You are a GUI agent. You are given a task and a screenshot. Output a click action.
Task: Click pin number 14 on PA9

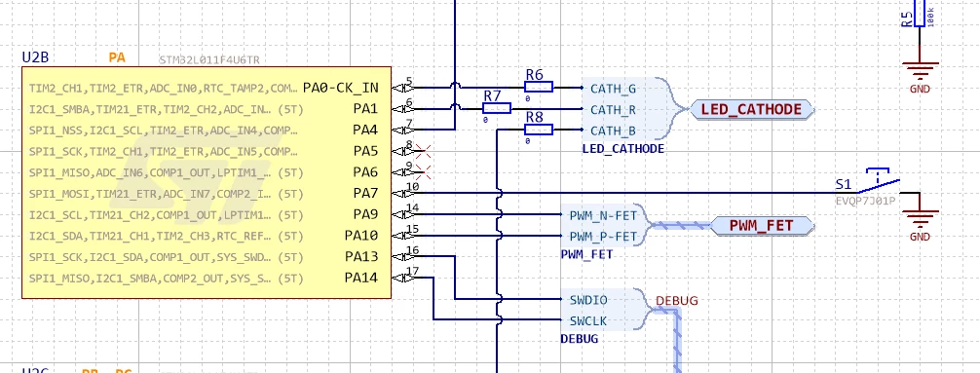[412, 207]
